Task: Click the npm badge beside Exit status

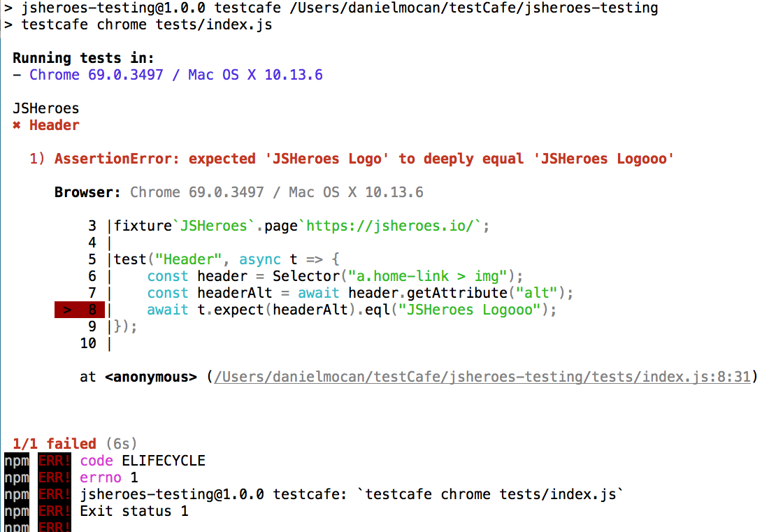Action: point(17,511)
